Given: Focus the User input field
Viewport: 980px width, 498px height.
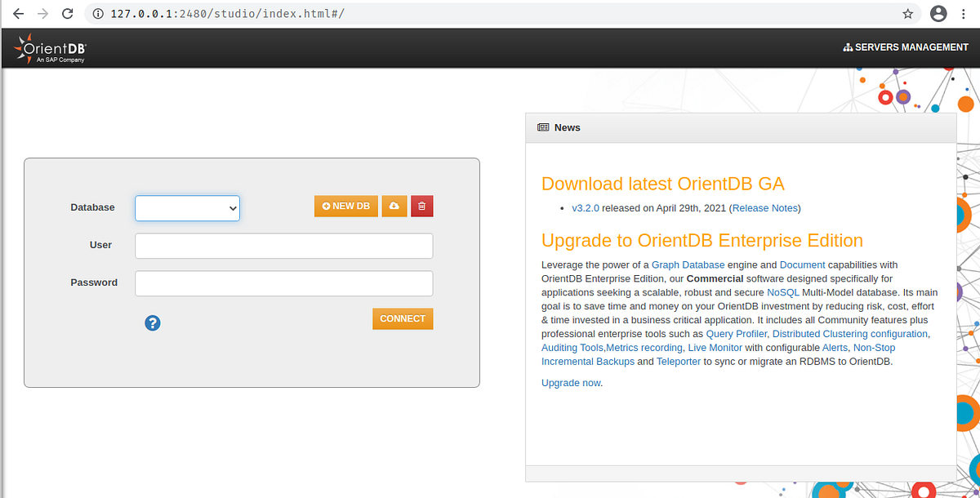Looking at the screenshot, I should point(283,246).
